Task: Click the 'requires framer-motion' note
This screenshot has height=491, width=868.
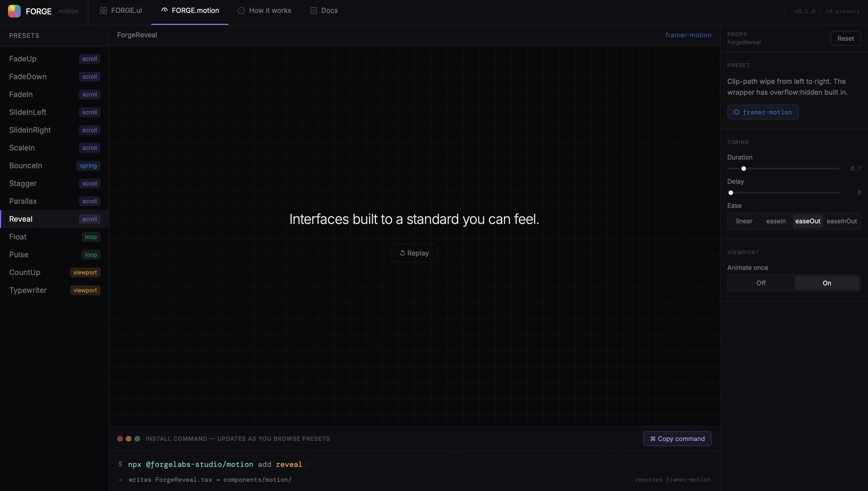Action: click(x=673, y=480)
